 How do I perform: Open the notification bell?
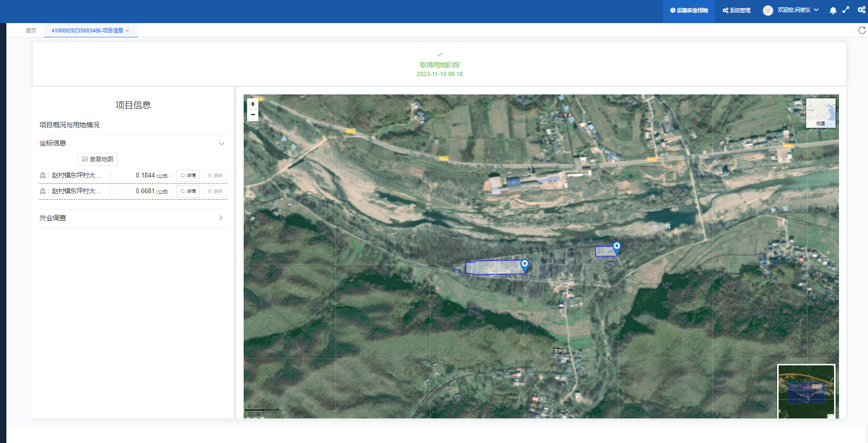pyautogui.click(x=833, y=10)
